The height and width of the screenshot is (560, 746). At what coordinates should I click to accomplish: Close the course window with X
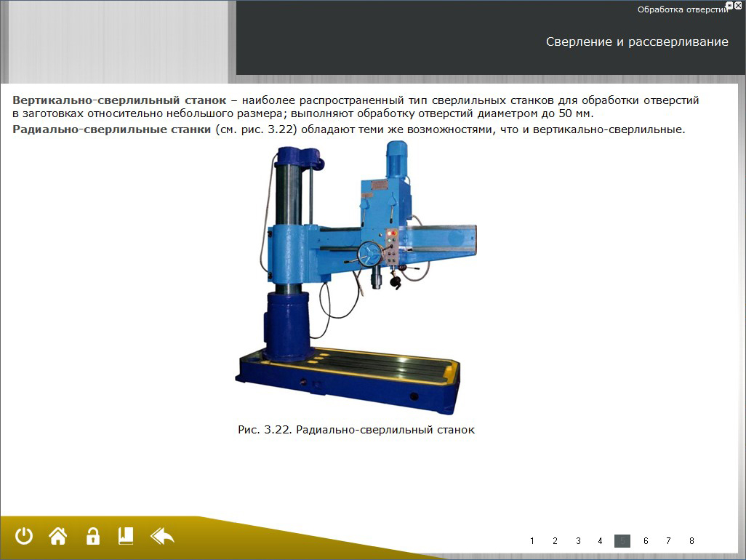(738, 5)
